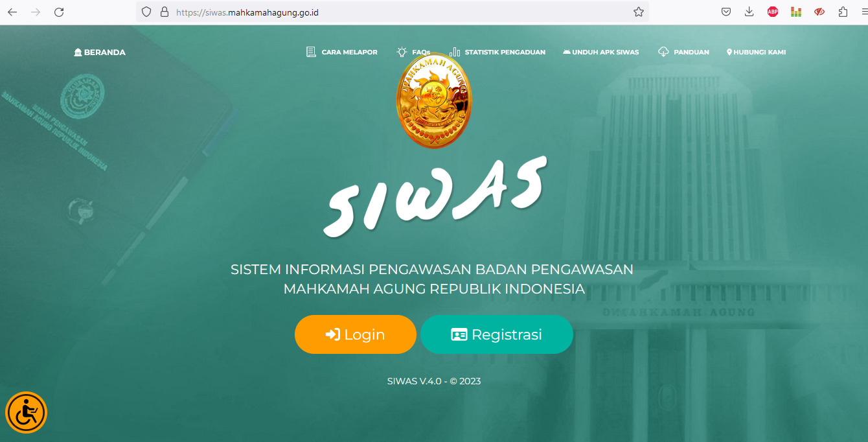Click the orange Login button
The width and height of the screenshot is (868, 442).
click(x=356, y=334)
